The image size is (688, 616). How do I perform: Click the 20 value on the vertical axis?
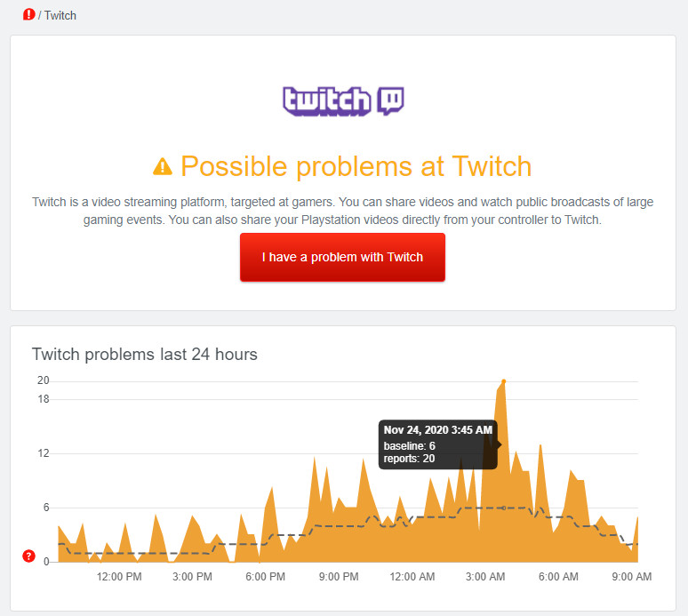(x=43, y=380)
